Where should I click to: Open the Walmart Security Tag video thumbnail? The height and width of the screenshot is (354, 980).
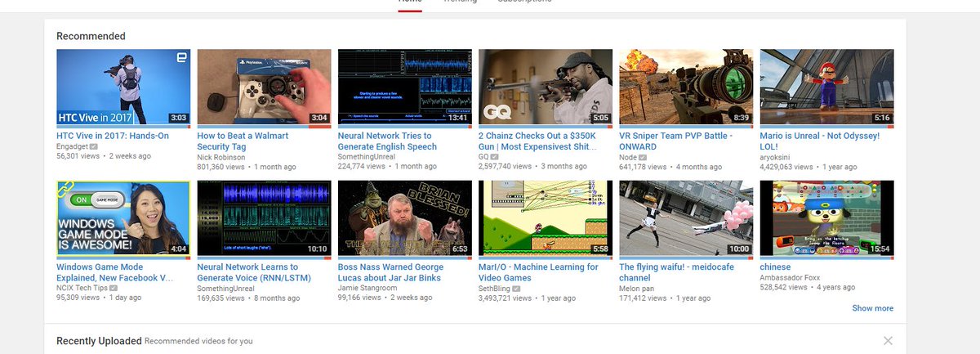[x=264, y=87]
